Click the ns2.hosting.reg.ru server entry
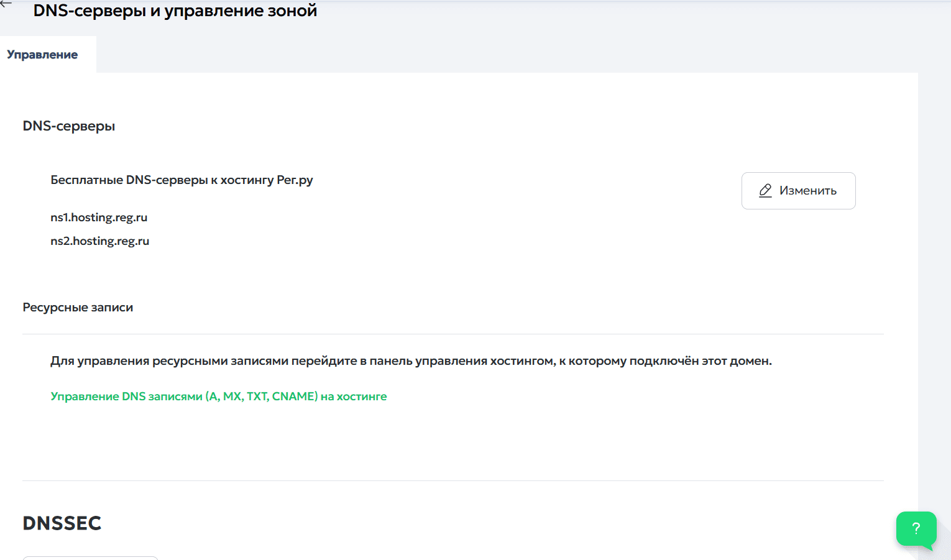Viewport: 951px width, 560px height. pos(99,241)
